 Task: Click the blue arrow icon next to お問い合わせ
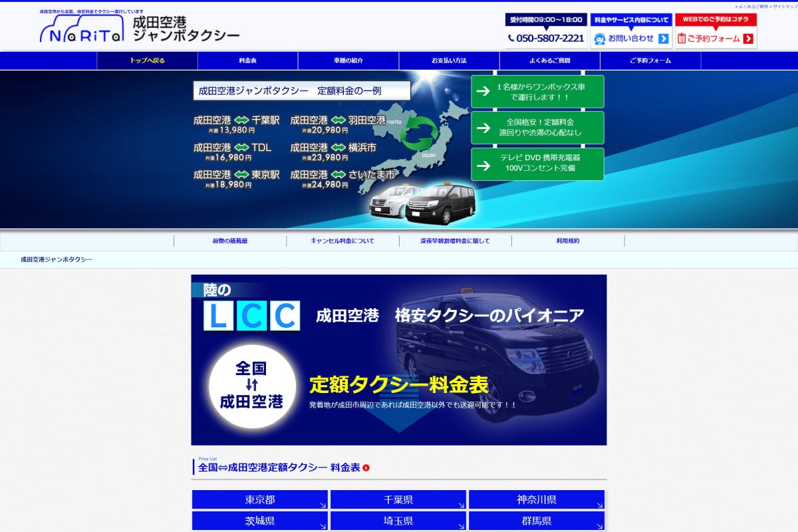click(x=663, y=39)
